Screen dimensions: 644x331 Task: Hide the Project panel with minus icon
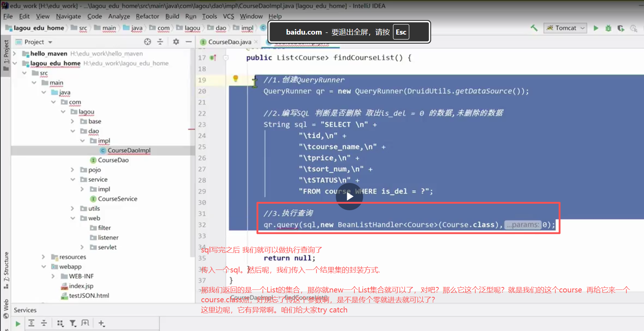coord(188,42)
